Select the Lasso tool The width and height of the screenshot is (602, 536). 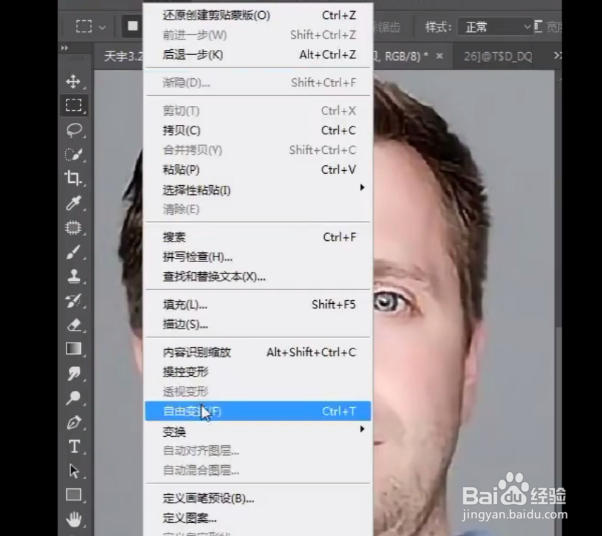tap(73, 130)
